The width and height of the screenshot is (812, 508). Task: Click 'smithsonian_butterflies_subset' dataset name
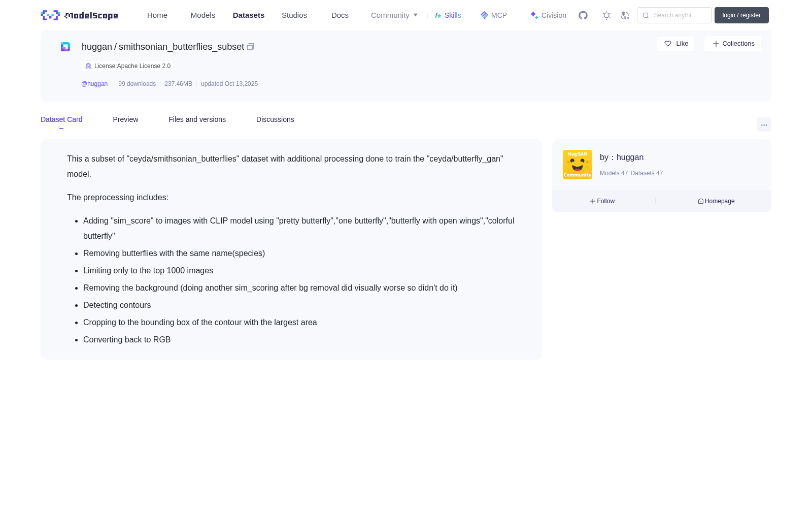point(181,47)
